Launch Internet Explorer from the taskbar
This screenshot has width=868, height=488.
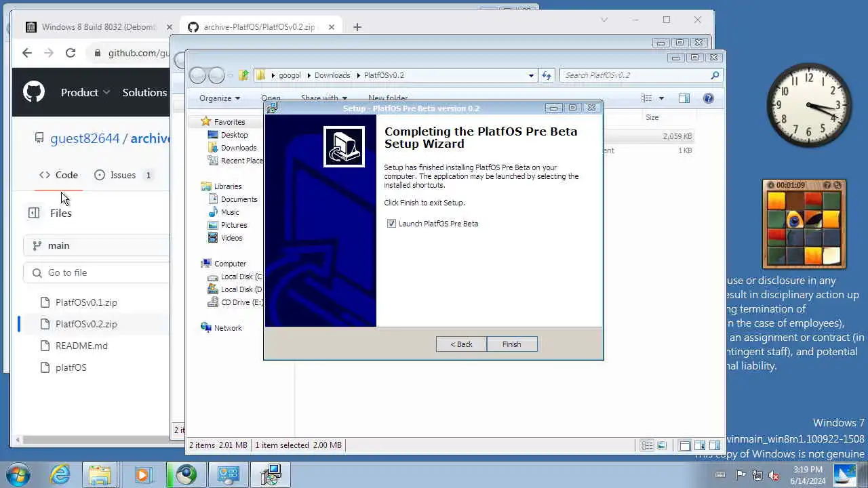click(x=60, y=474)
